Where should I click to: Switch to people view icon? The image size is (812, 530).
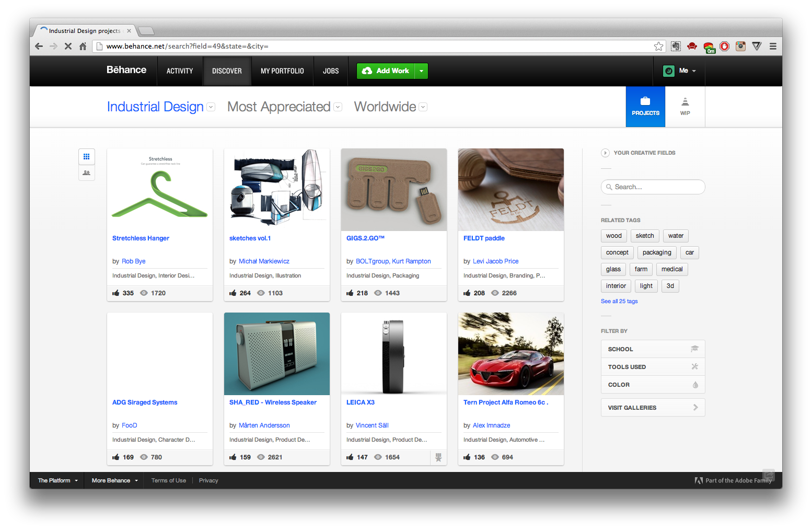pyautogui.click(x=87, y=173)
